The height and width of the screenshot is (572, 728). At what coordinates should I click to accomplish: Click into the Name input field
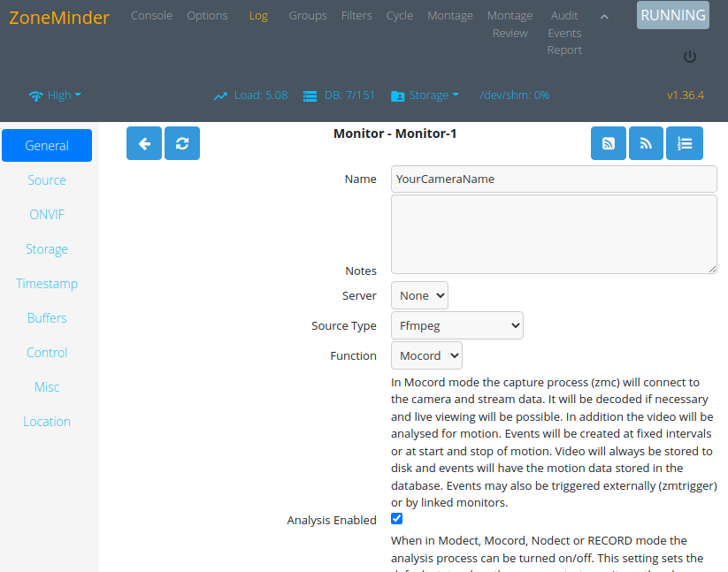pos(554,179)
